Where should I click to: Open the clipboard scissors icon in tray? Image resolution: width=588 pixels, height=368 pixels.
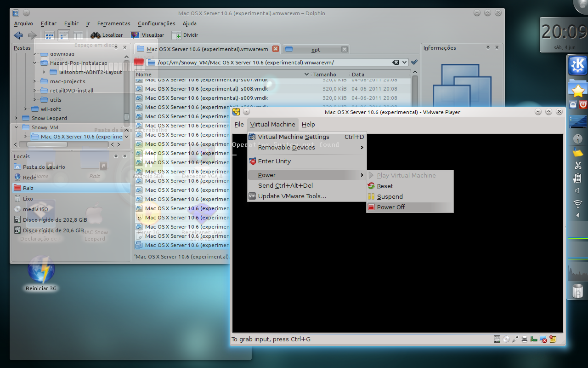coord(578,165)
